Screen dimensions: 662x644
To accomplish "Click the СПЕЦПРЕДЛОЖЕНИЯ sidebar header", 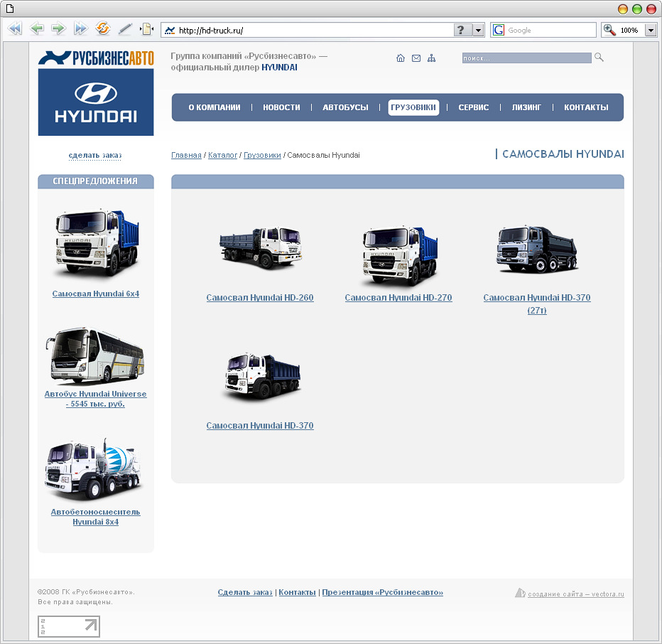I will pos(96,181).
